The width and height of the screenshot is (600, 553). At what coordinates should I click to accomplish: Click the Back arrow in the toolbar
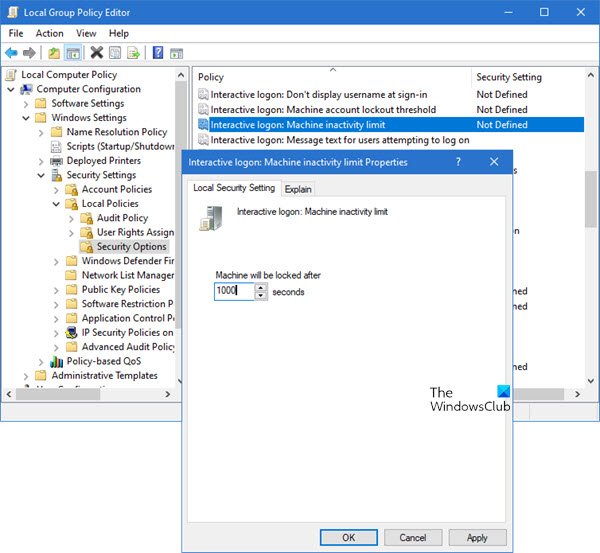[x=11, y=53]
